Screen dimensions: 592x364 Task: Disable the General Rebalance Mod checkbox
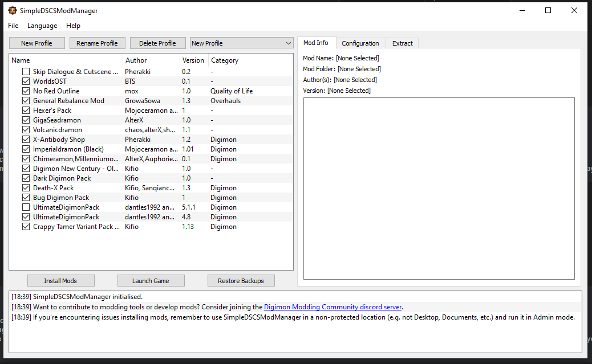coord(26,100)
